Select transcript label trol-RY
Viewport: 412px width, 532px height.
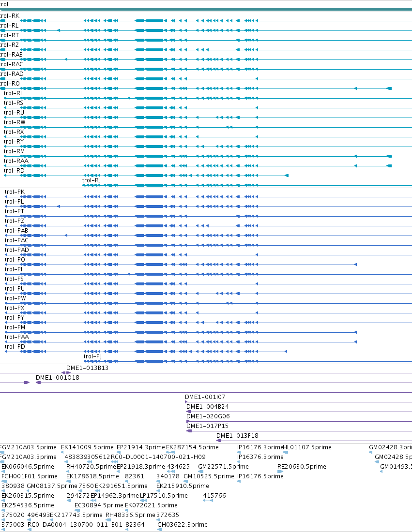14,142
